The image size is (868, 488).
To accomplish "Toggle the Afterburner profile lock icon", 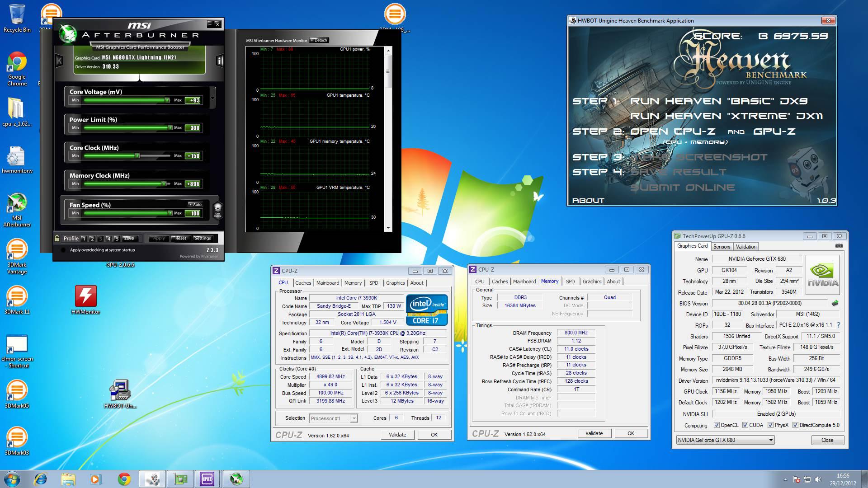I will coord(57,238).
